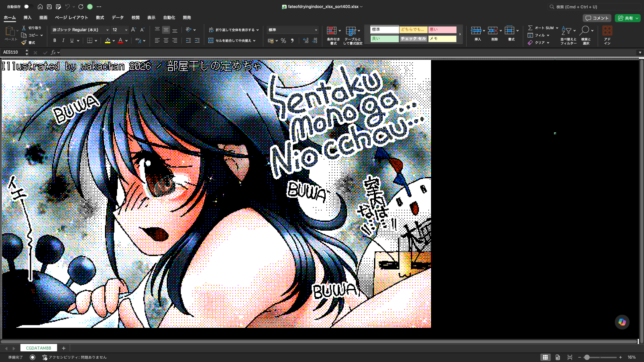This screenshot has width=644, height=362.
Task: Open accessibility status message
Action: click(74, 357)
